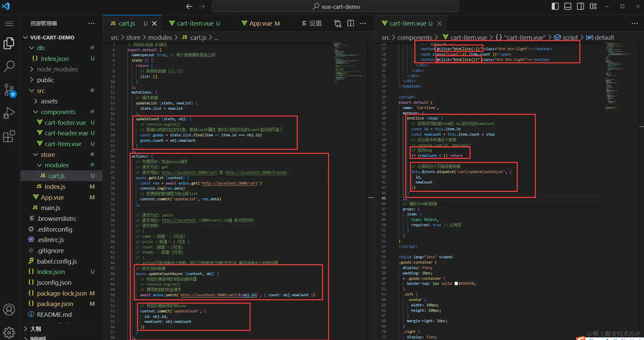Open Source Control view with 11 badge
644x340 pixels.
[x=9, y=90]
